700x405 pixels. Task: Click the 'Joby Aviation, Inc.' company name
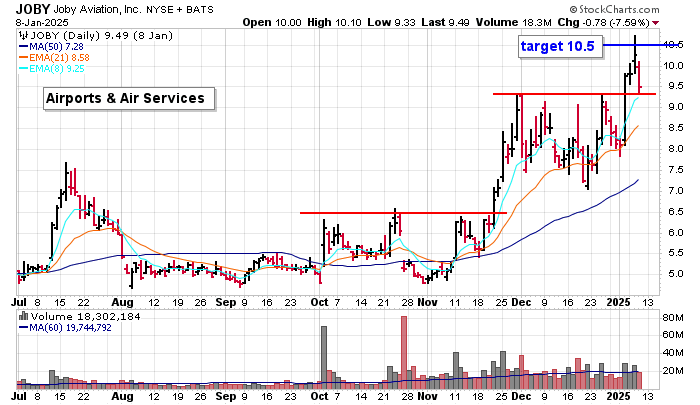point(98,9)
